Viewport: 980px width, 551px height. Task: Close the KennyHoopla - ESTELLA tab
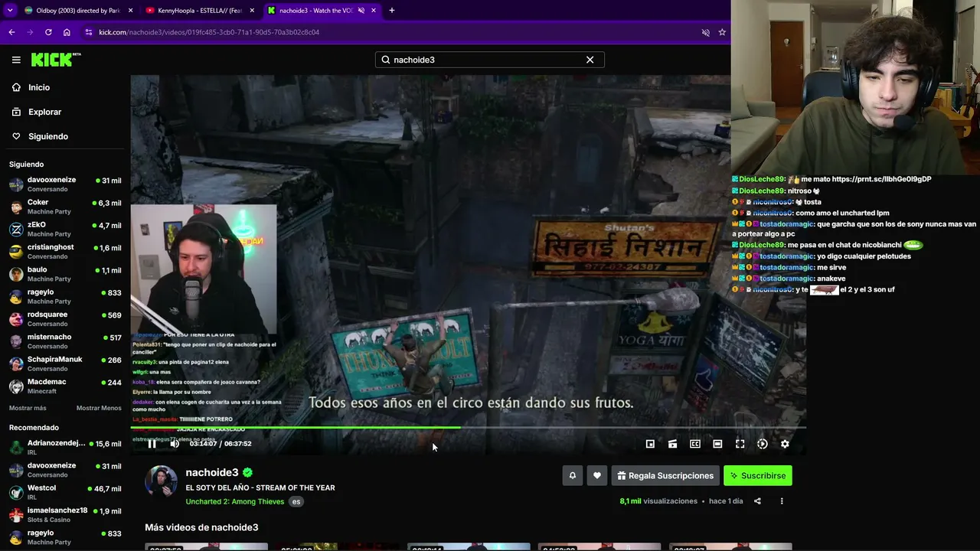[x=252, y=11]
